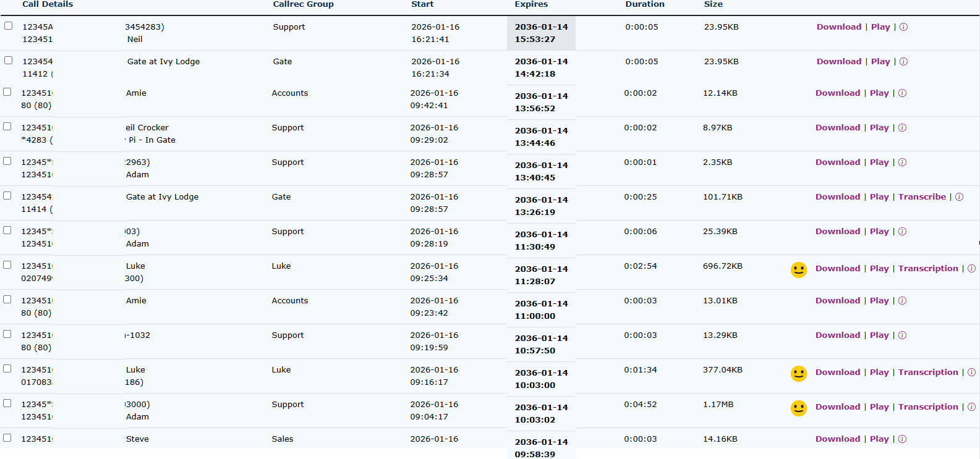Viewport: 980px width, 459px height.
Task: Tick the checkbox for Neil's 16:21:41 Support call
Action: [8, 26]
